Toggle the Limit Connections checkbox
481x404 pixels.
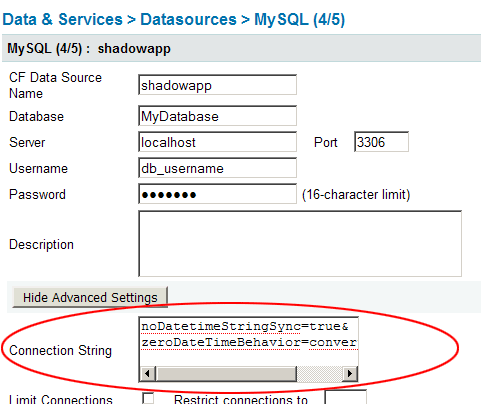148,398
